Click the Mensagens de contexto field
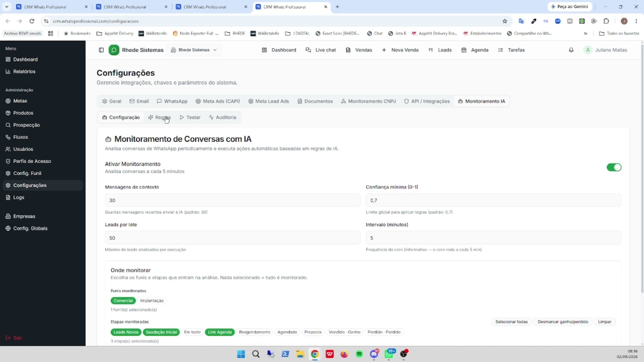The image size is (644, 362). (232, 200)
